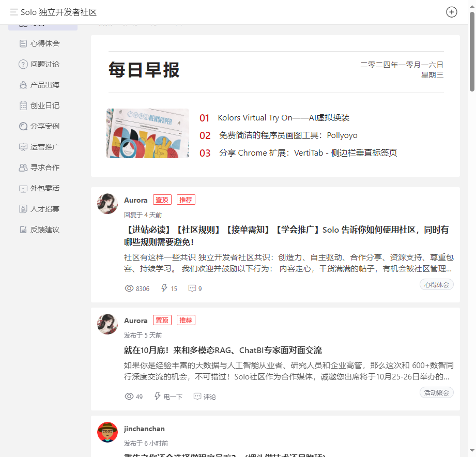Click the eye views icon showing 8306
476x457 pixels.
pyautogui.click(x=129, y=288)
